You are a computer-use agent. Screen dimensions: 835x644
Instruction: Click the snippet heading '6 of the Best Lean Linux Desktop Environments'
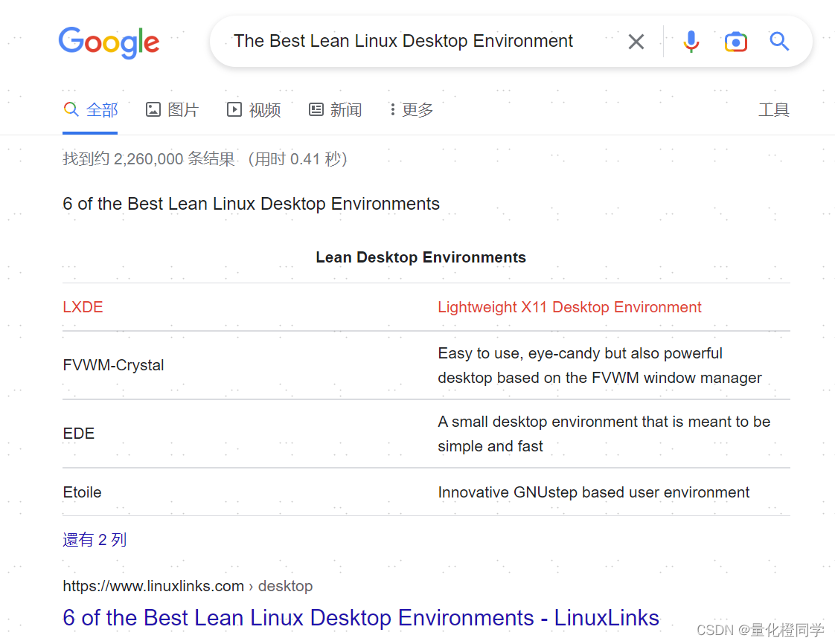(x=251, y=204)
